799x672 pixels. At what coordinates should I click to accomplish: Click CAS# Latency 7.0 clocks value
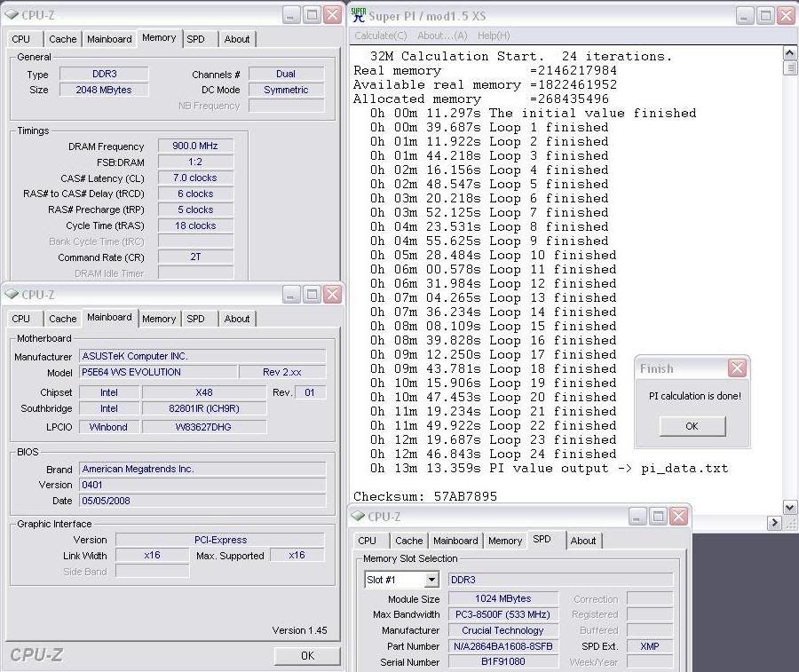click(195, 178)
